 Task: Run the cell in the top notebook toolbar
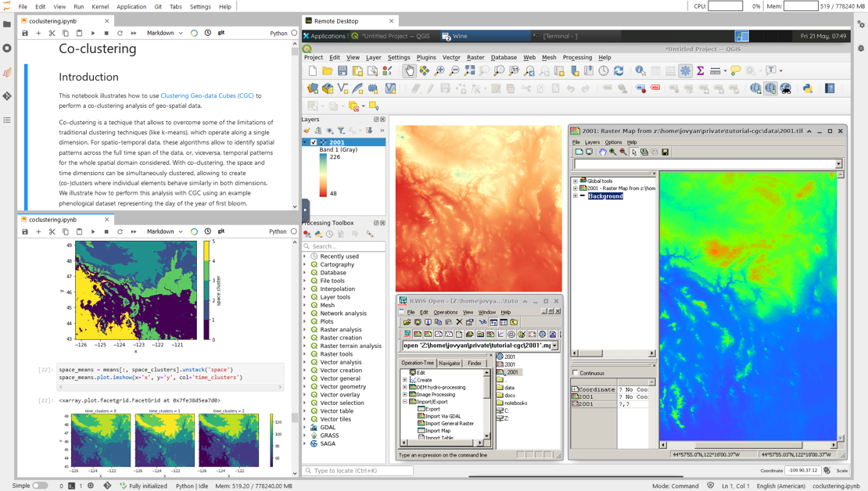(93, 34)
